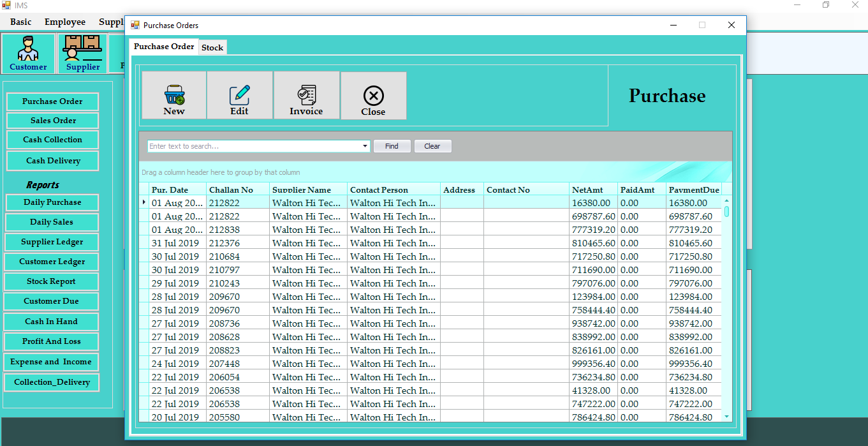Click the Purchase Orders window title icon
The height and width of the screenshot is (446, 868).
(135, 25)
